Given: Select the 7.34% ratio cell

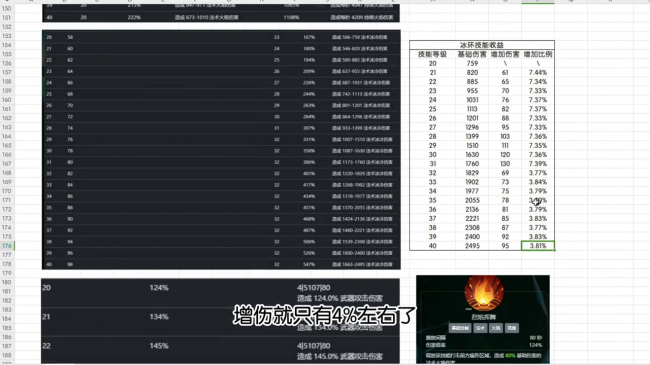Looking at the screenshot, I should pyautogui.click(x=538, y=82).
